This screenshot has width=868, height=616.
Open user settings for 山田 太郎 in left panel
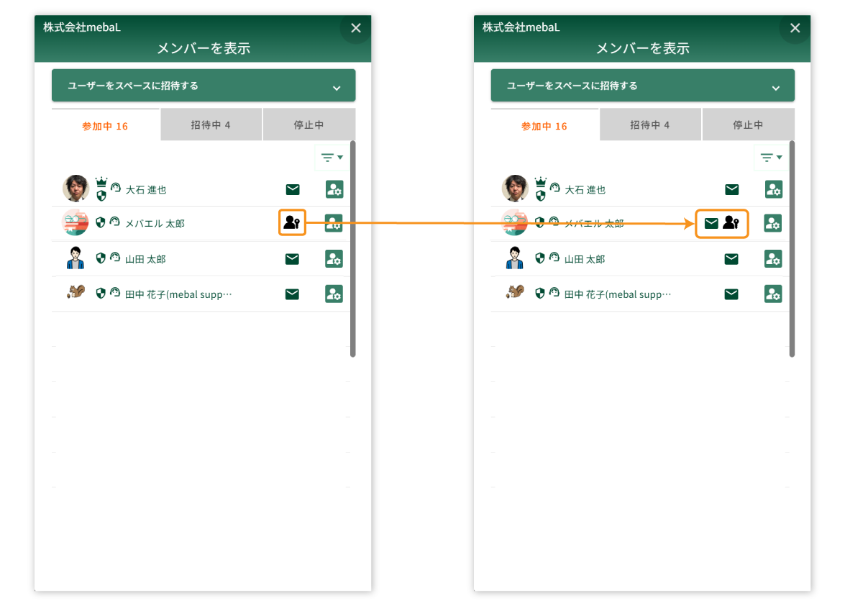[x=334, y=259]
